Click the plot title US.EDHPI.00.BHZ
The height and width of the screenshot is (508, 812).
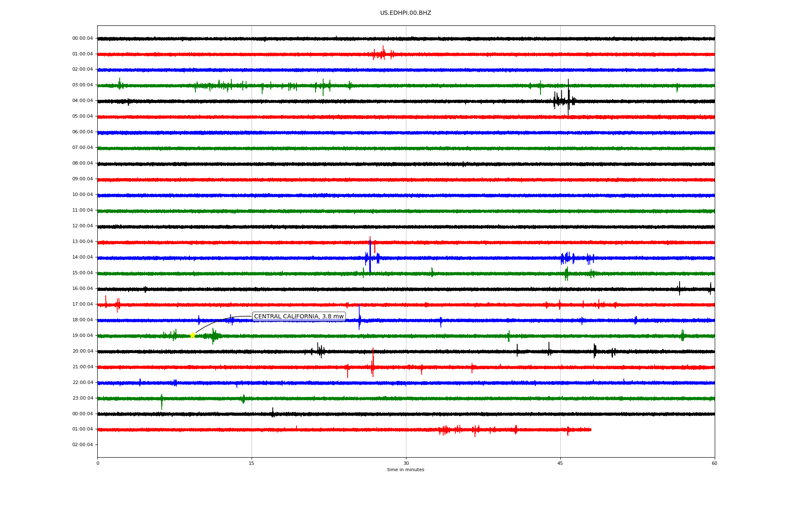[406, 13]
